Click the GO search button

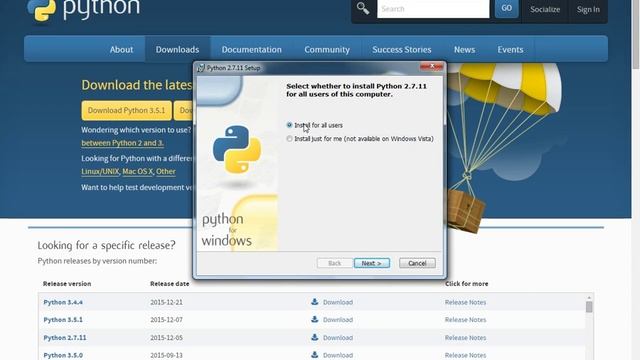pos(507,8)
